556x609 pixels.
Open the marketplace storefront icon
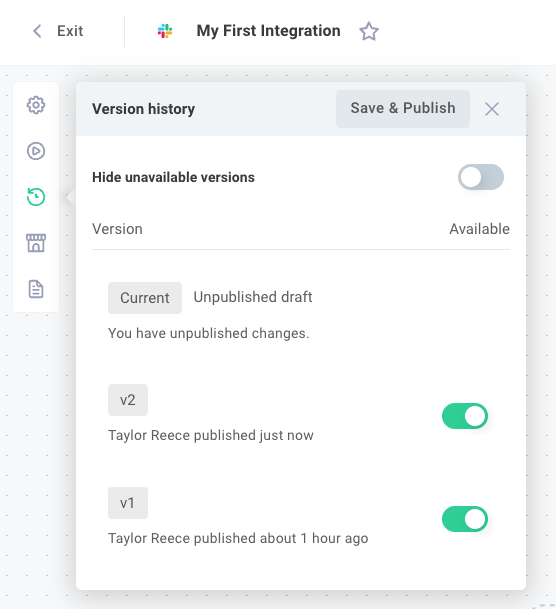(x=36, y=243)
